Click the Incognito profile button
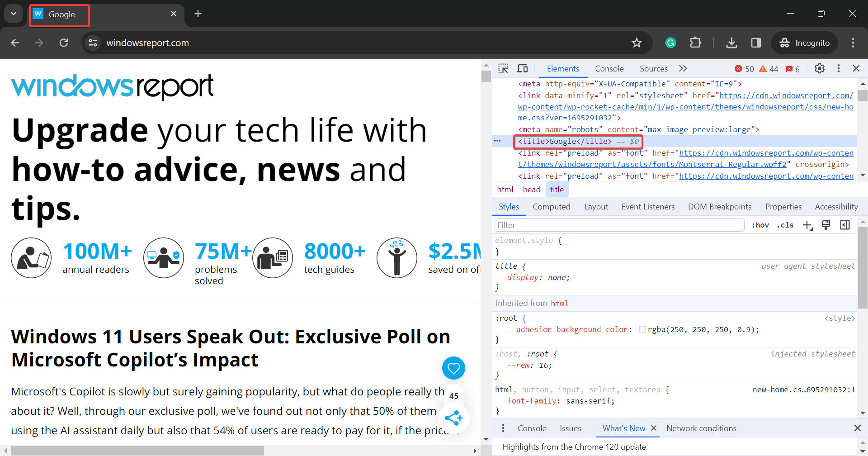Image resolution: width=868 pixels, height=456 pixels. [x=805, y=43]
